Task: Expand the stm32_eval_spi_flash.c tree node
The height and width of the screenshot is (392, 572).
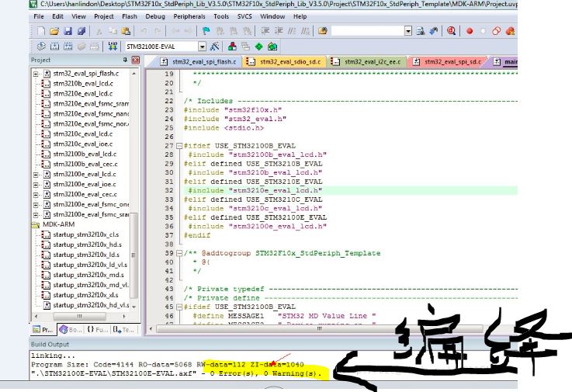Action: click(36, 74)
